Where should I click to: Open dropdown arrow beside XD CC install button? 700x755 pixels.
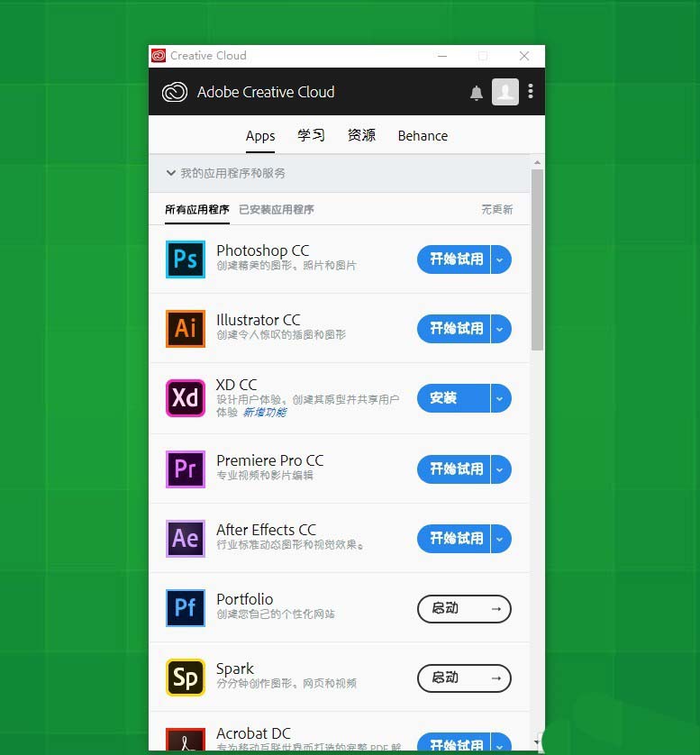pyautogui.click(x=501, y=398)
